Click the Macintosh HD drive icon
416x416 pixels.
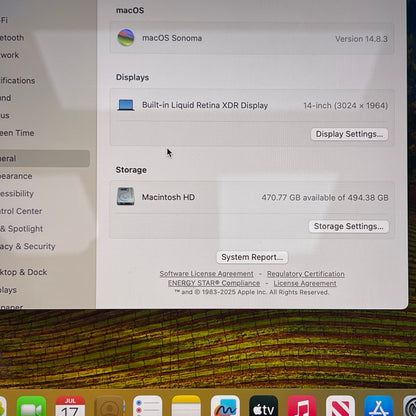(x=126, y=196)
